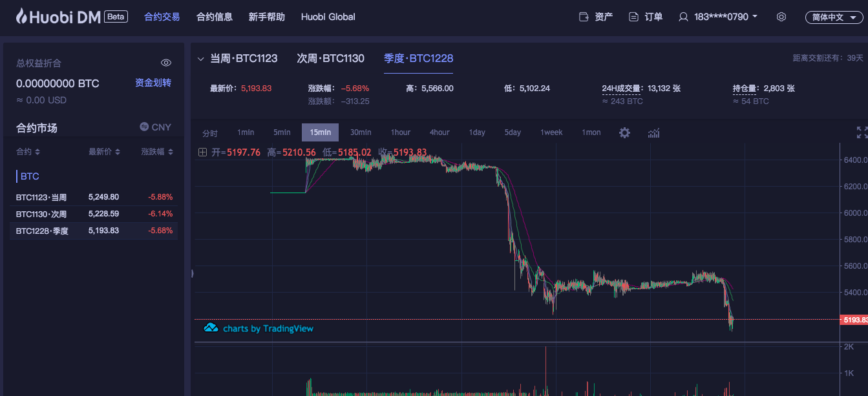This screenshot has height=396, width=868.
Task: Select the 1min interval
Action: 246,132
